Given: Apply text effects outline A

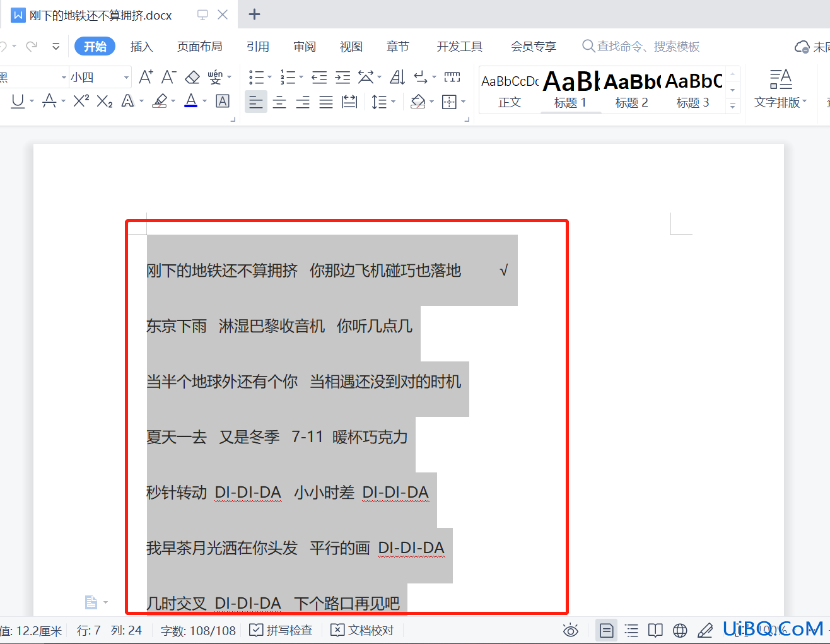Looking at the screenshot, I should tap(128, 101).
